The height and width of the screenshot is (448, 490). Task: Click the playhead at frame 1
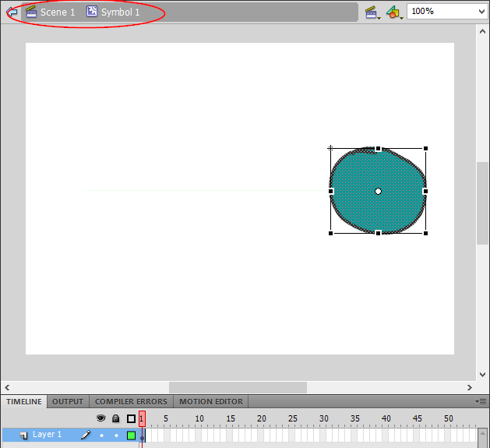[x=142, y=418]
